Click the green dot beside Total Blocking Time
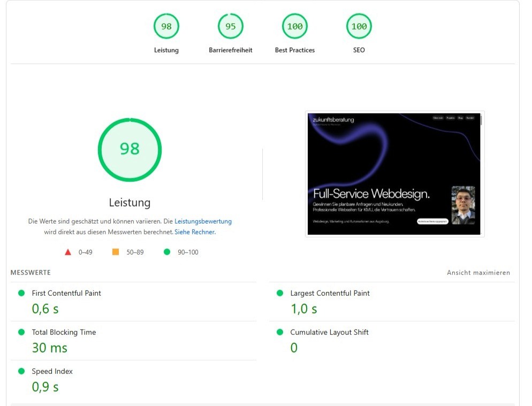 click(21, 332)
